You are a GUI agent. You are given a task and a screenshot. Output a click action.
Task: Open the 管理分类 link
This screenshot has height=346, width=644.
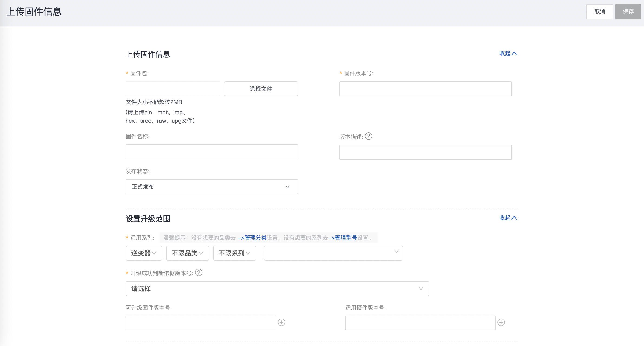(x=255, y=238)
